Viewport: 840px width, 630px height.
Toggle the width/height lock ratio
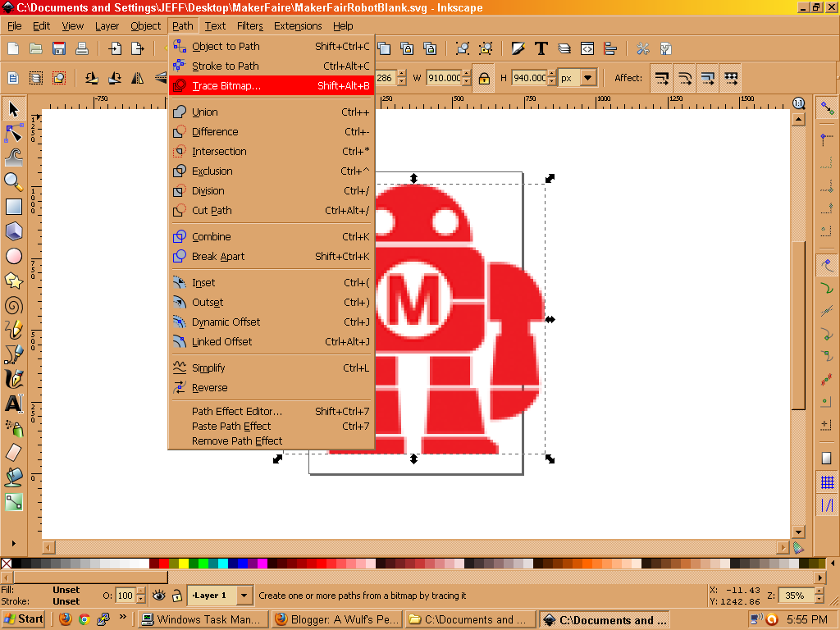pos(484,78)
